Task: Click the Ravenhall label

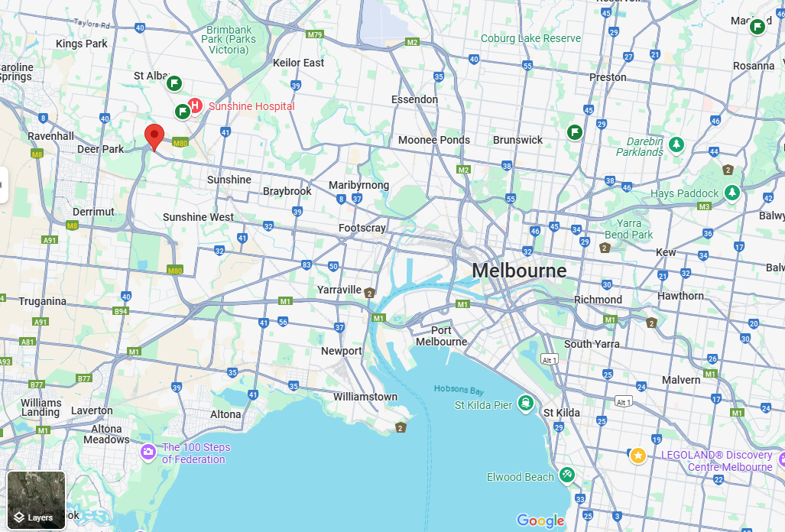Action: (x=50, y=136)
